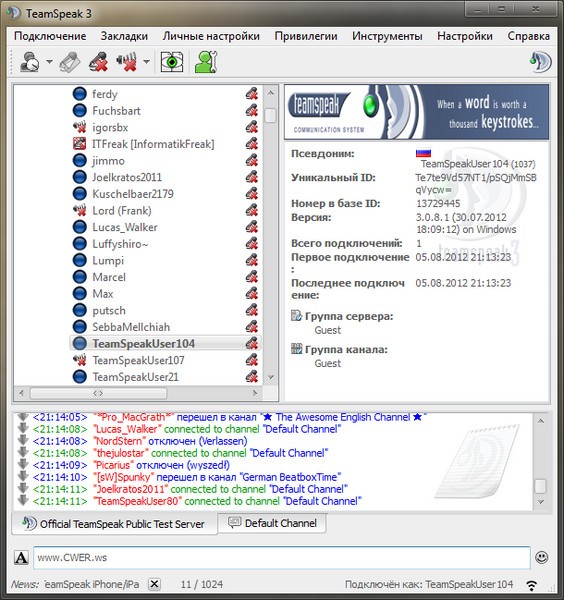Click the TeamSpeak banner image

click(417, 112)
